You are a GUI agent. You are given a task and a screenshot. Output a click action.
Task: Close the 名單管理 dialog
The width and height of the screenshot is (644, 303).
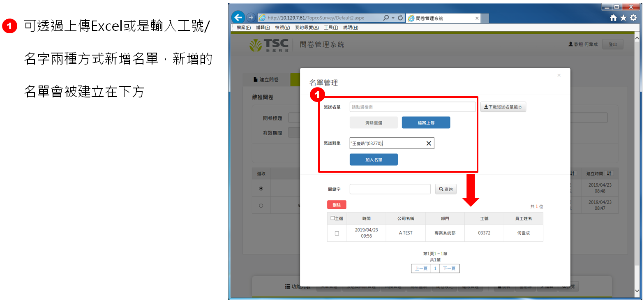coord(559,75)
